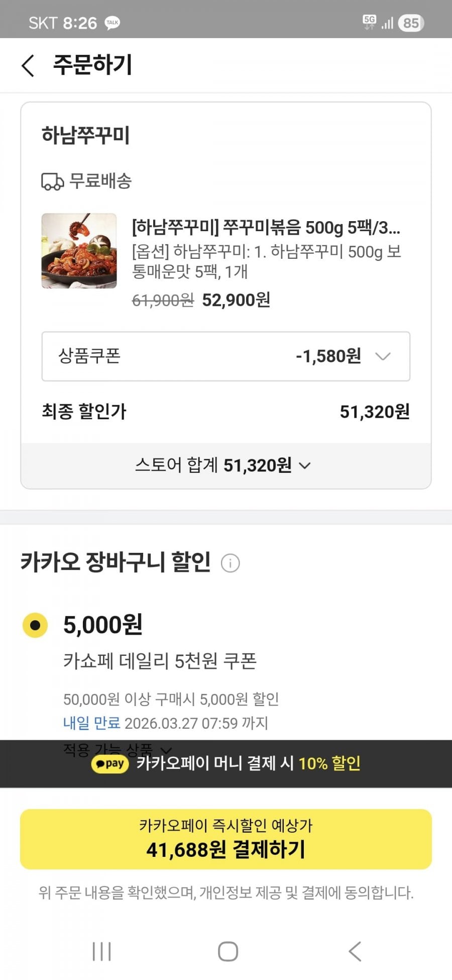Viewport: 452px width, 980px height.
Task: Open the 쭈꾸미볶음 product thumbnail
Action: point(79,251)
